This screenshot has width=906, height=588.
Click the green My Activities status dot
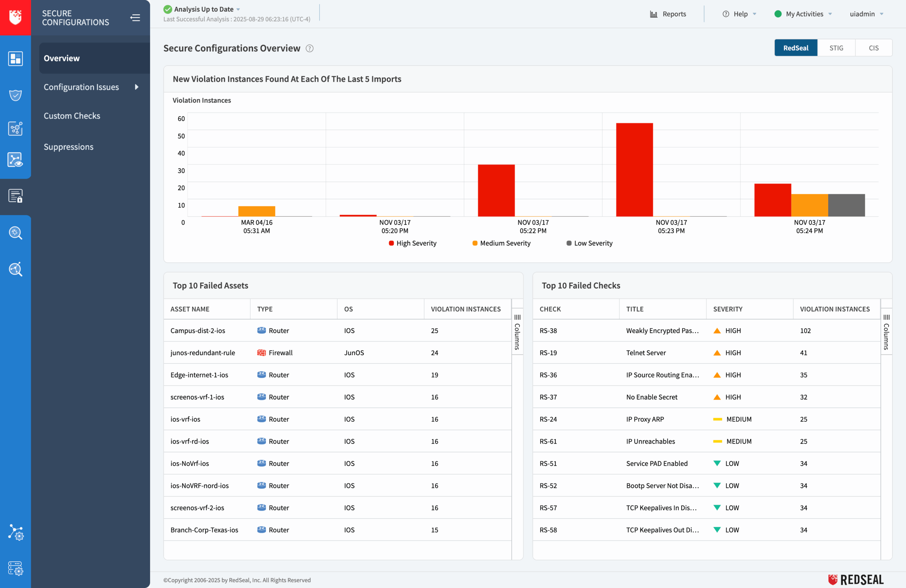click(x=778, y=14)
